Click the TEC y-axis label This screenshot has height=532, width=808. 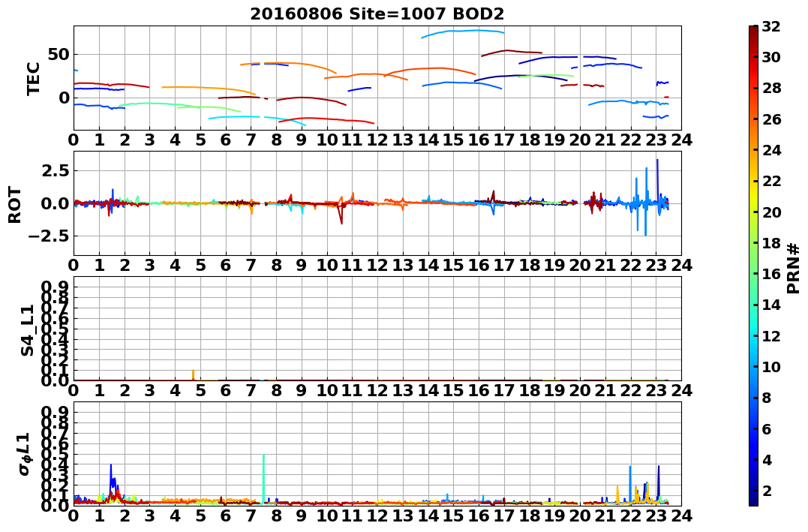[x=34, y=79]
